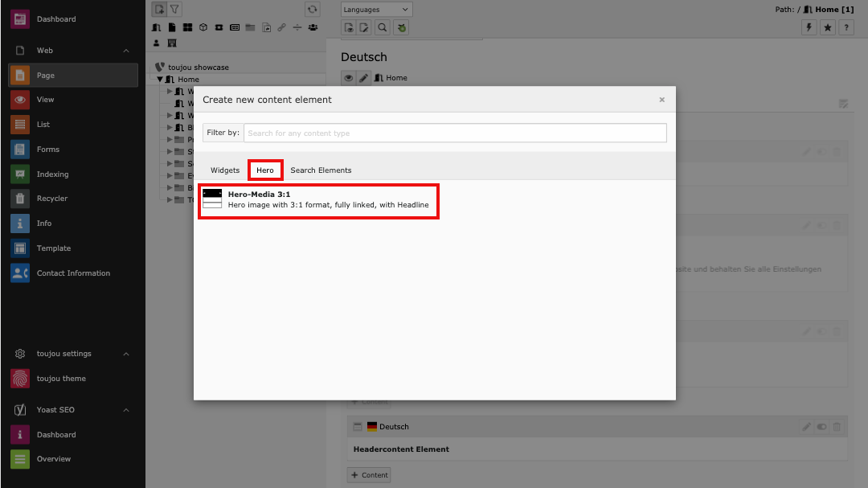This screenshot has width=868, height=488.
Task: Clear caches using the lightning bolt icon
Action: point(809,27)
